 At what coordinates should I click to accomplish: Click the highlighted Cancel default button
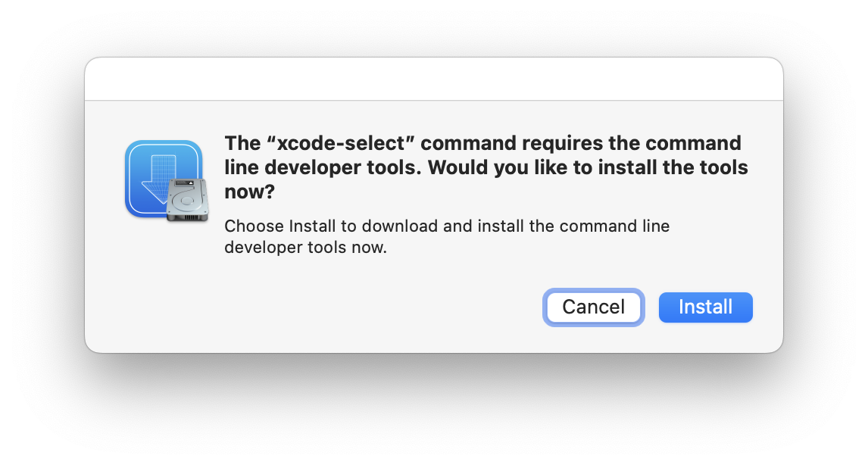pos(593,307)
